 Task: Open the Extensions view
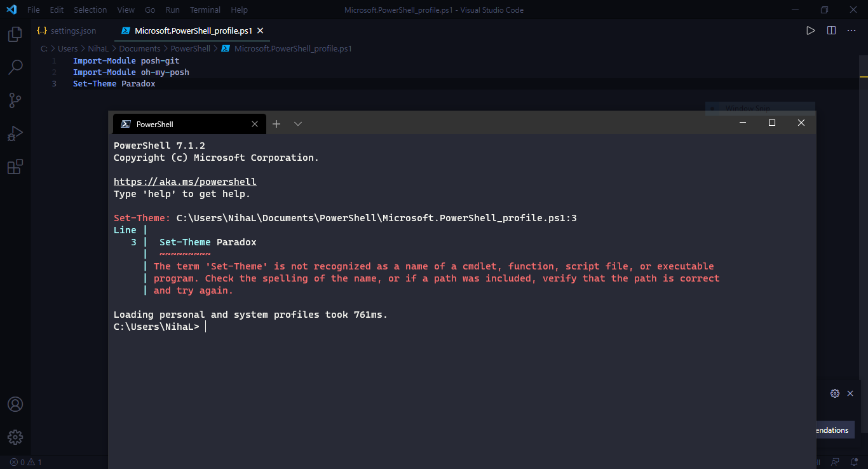[x=15, y=166]
